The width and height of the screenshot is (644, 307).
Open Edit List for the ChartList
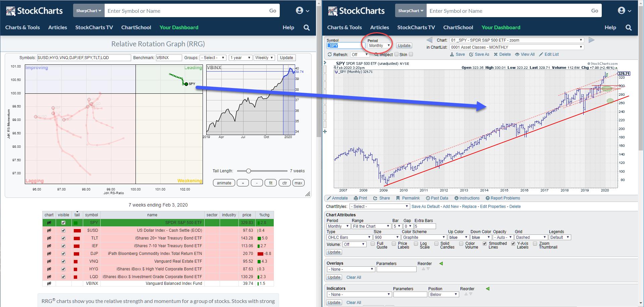click(x=549, y=54)
